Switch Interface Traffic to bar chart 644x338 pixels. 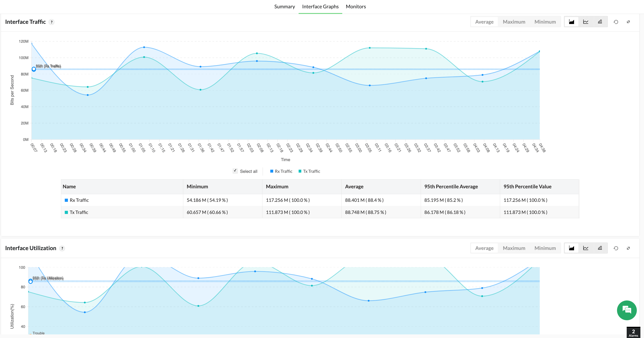(600, 22)
